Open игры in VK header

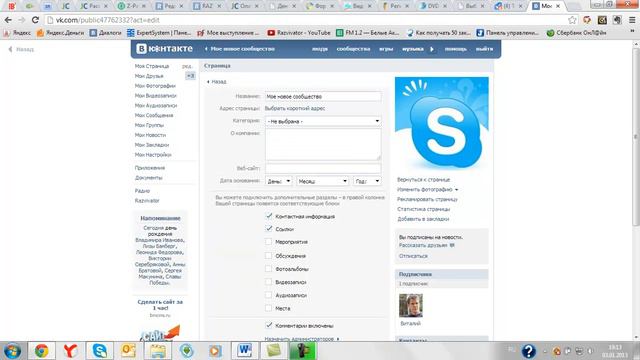click(x=386, y=49)
